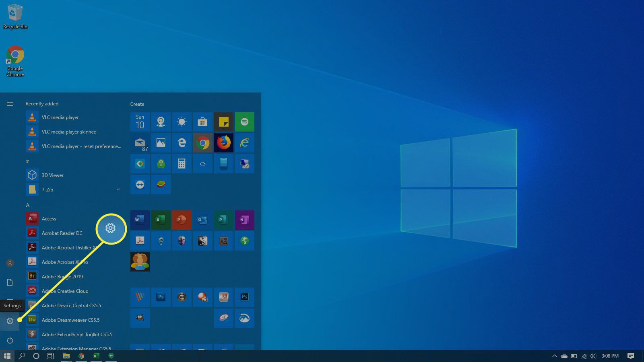
Task: Click the user account avatar in Start sidebar
Action: pyautogui.click(x=10, y=263)
